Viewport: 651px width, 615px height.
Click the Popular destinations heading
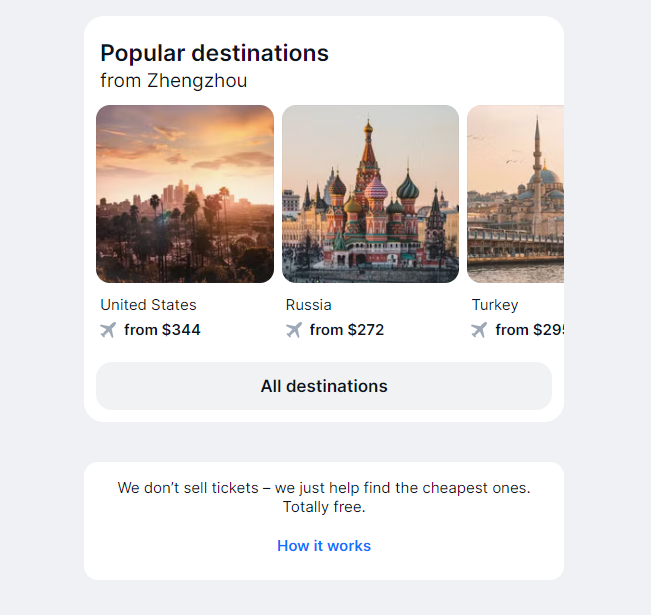(x=214, y=53)
